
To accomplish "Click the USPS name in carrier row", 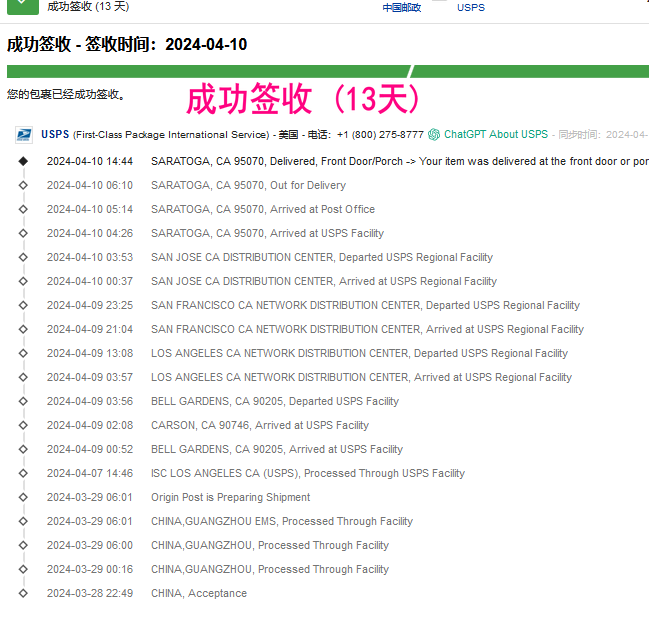I will click(55, 135).
